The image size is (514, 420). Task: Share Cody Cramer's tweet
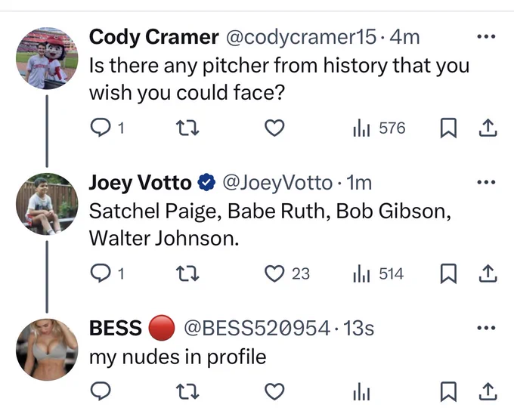(488, 128)
